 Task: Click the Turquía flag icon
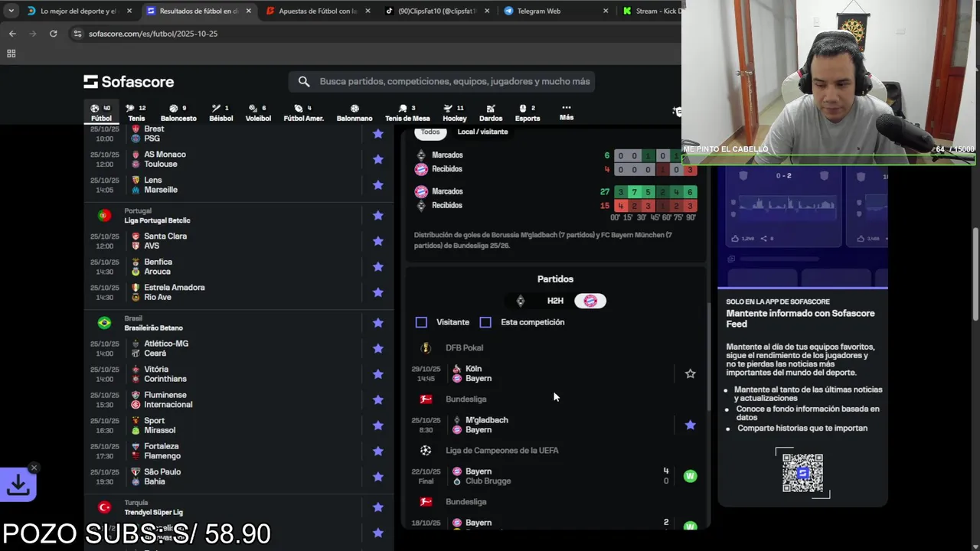(x=104, y=507)
